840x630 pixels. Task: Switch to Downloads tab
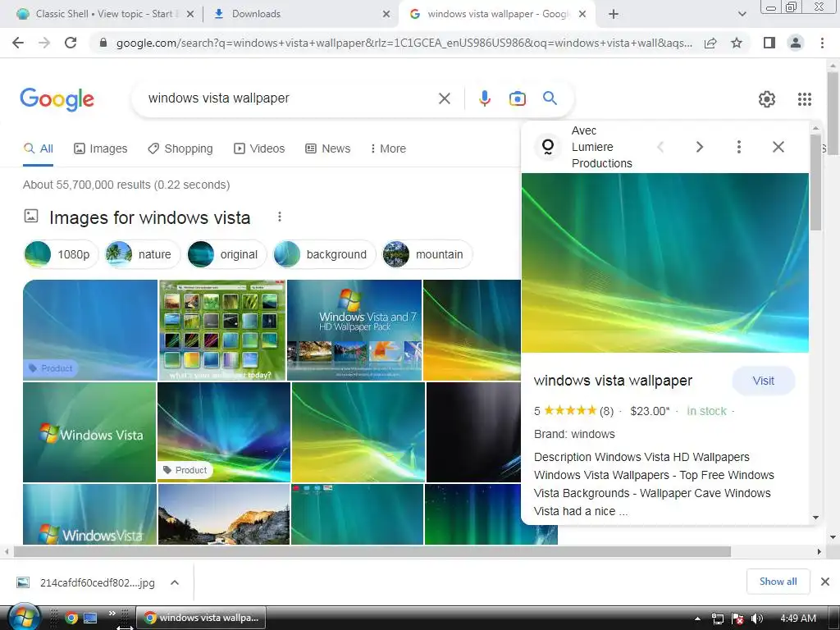(300, 14)
